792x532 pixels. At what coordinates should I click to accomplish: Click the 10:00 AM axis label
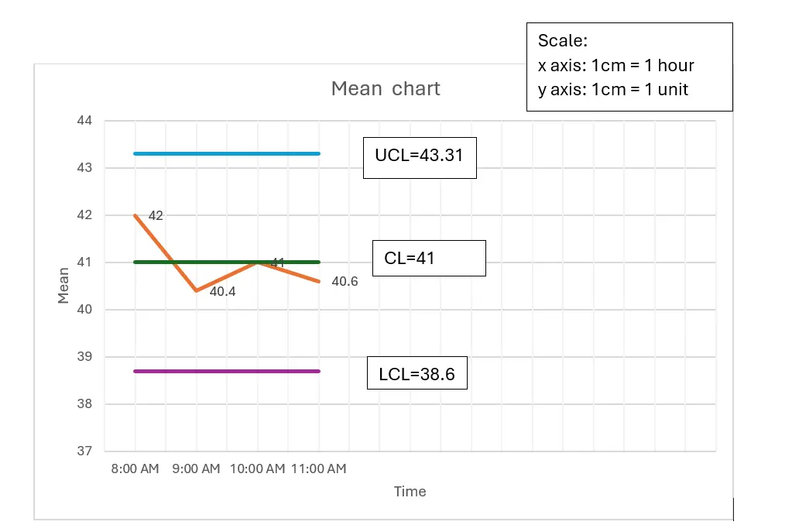tap(258, 469)
